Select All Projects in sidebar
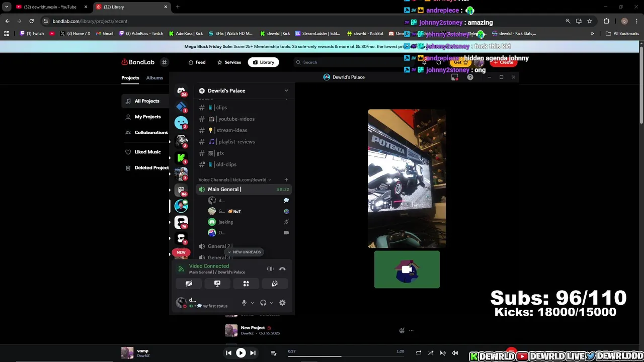The width and height of the screenshot is (644, 362). pyautogui.click(x=145, y=101)
